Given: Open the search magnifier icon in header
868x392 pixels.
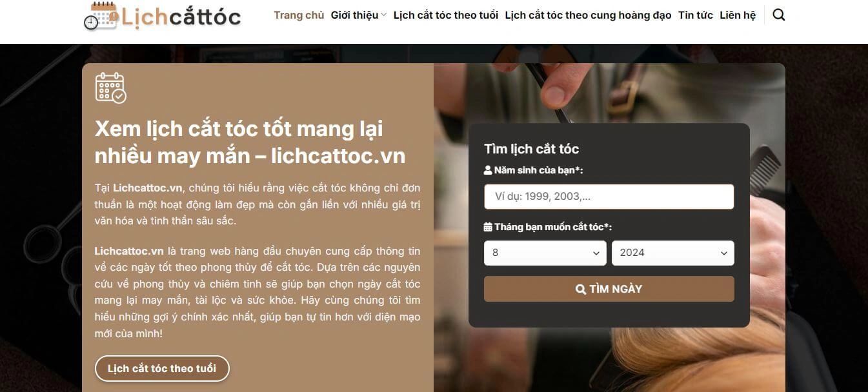Looking at the screenshot, I should pyautogui.click(x=778, y=15).
